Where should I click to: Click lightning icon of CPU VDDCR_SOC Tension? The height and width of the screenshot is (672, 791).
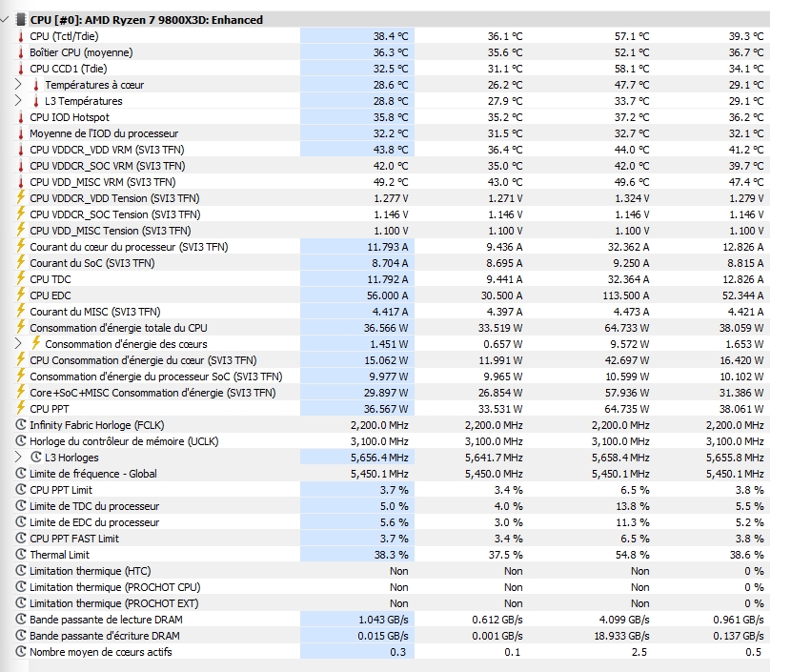tap(21, 214)
